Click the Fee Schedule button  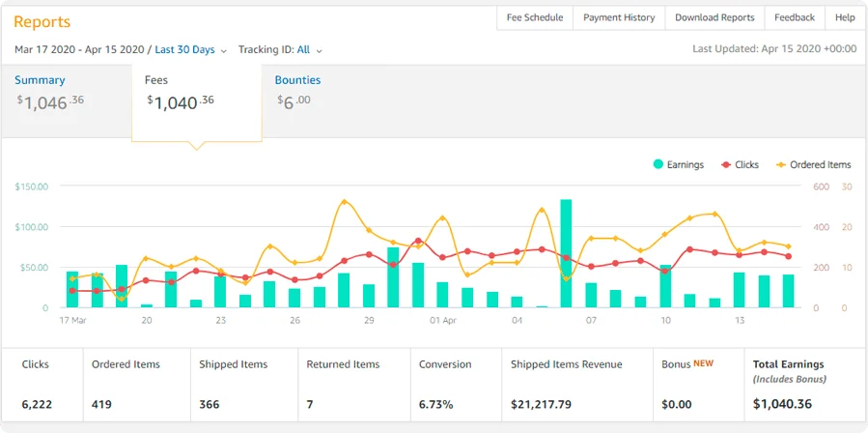535,17
